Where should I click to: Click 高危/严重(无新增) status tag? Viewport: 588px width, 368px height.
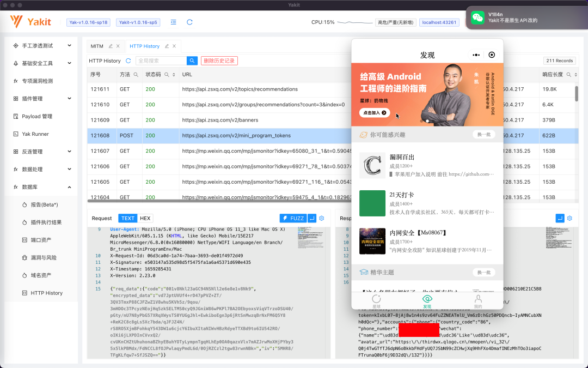pyautogui.click(x=395, y=22)
